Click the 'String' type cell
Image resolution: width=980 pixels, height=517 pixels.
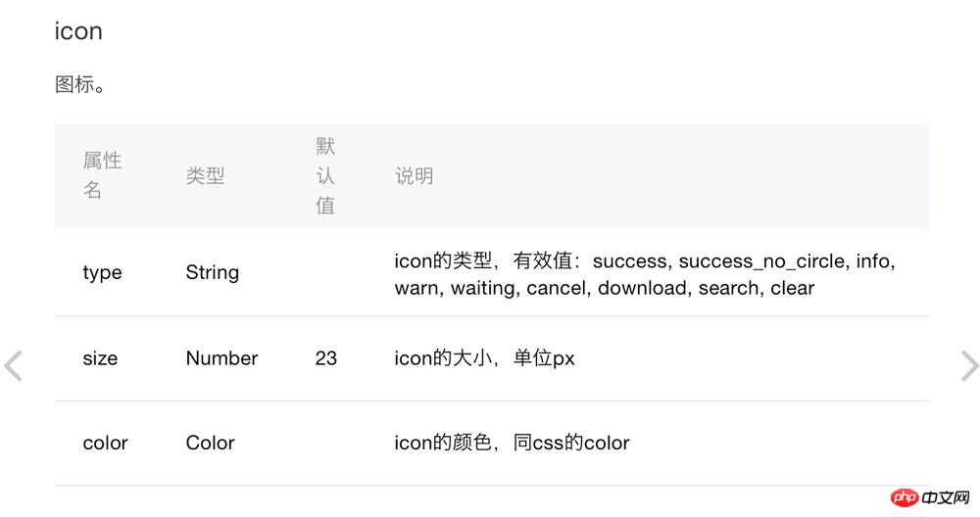[x=212, y=272]
